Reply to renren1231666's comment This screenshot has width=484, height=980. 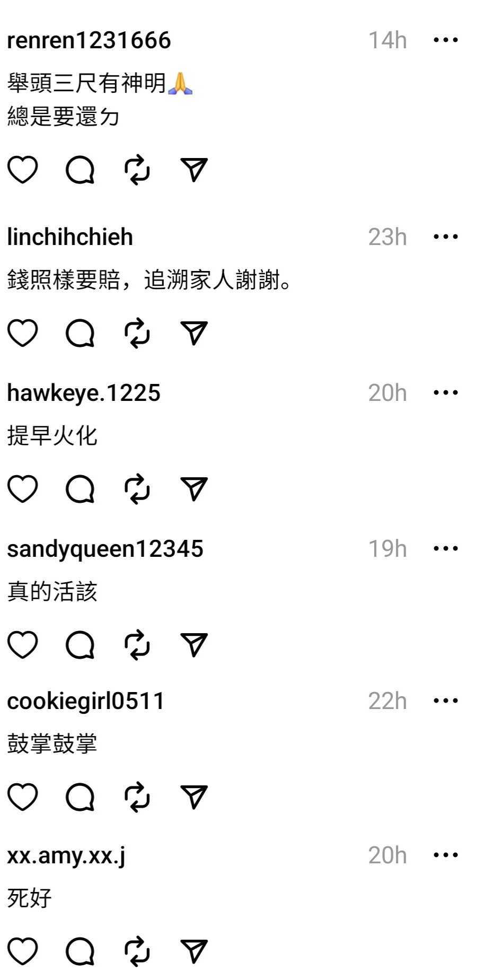click(80, 170)
